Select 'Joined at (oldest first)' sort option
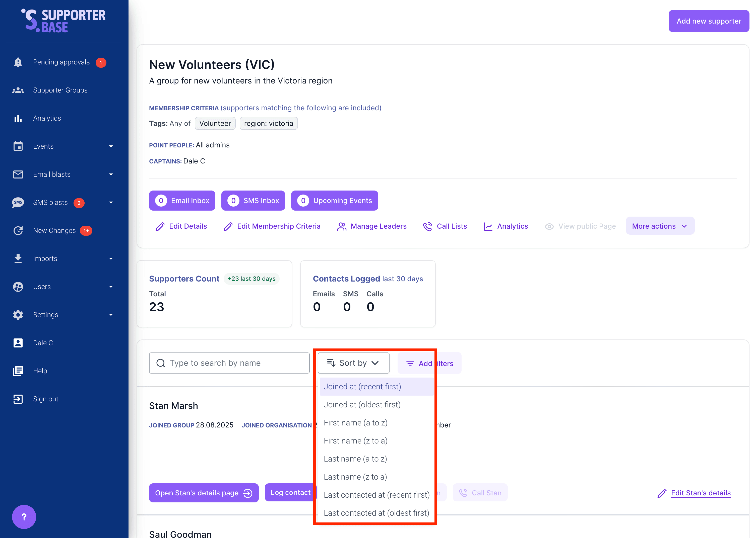 [362, 404]
